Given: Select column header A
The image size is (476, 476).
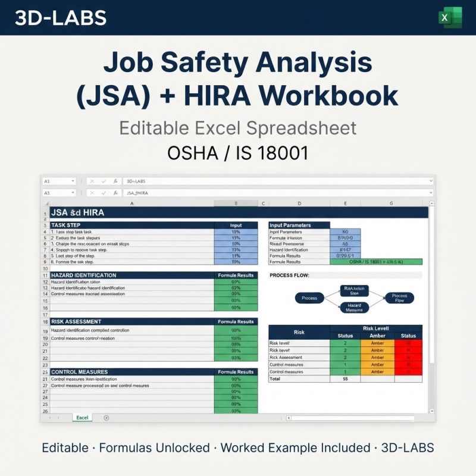Looking at the screenshot, I should pos(132,203).
